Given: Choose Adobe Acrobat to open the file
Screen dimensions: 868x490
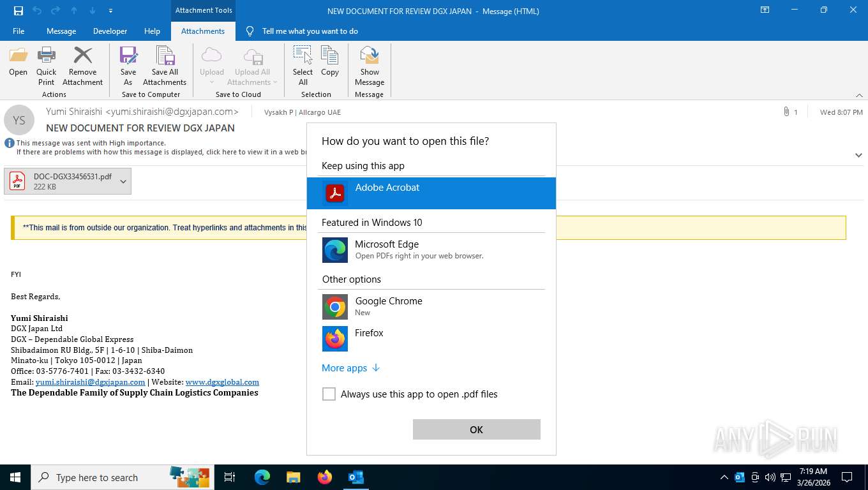Looking at the screenshot, I should (x=431, y=193).
